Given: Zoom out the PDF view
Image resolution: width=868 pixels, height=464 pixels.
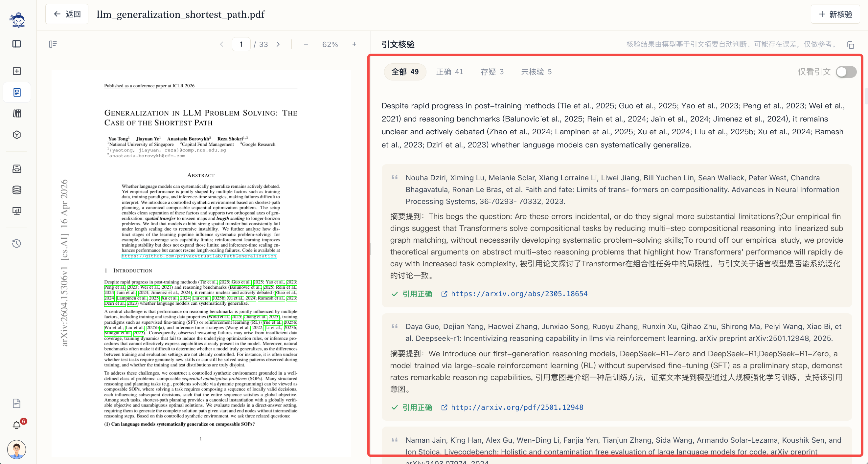Looking at the screenshot, I should click(306, 44).
